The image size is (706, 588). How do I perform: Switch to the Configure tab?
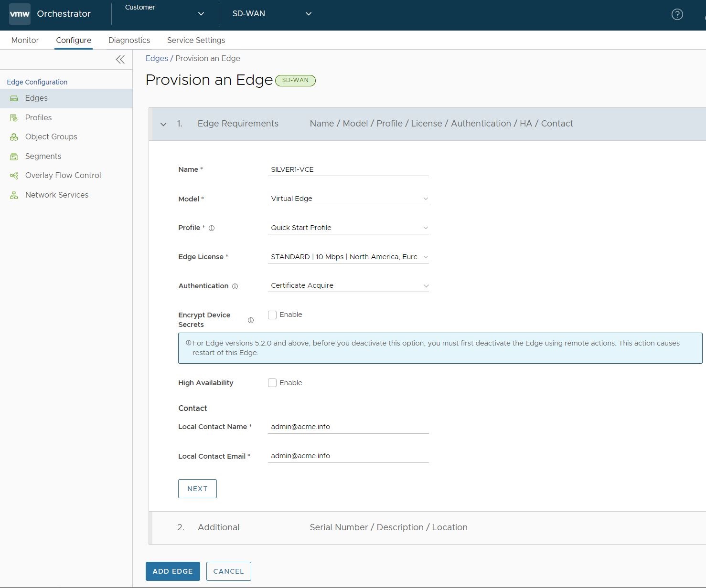point(74,40)
